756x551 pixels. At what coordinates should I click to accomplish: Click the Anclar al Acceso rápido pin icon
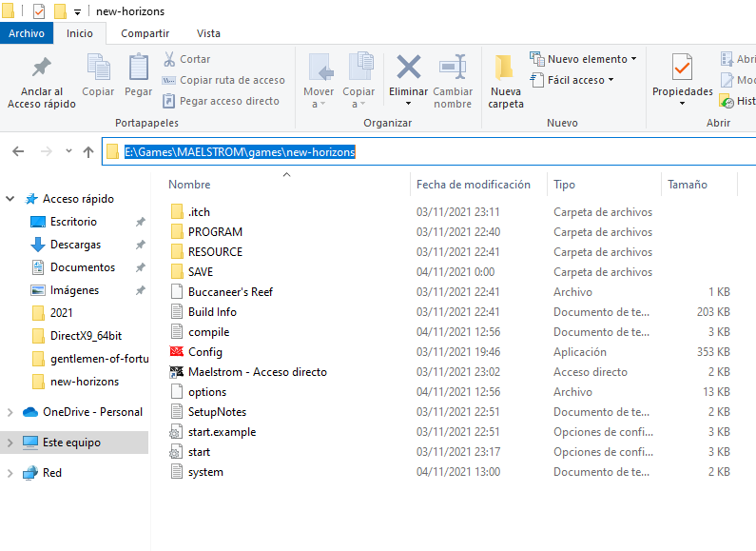click(42, 67)
